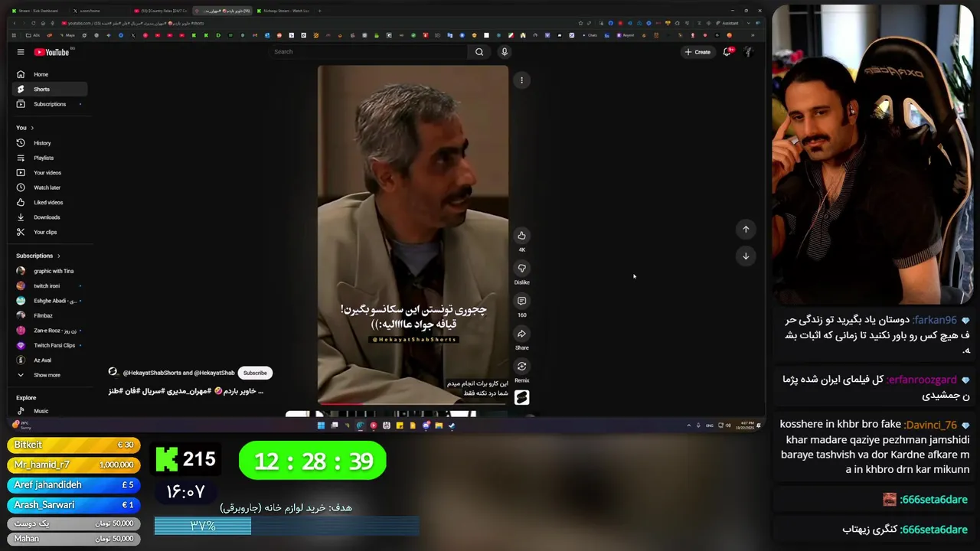The image size is (980, 551).
Task: Click the search magnifier button
Action: coord(479,52)
